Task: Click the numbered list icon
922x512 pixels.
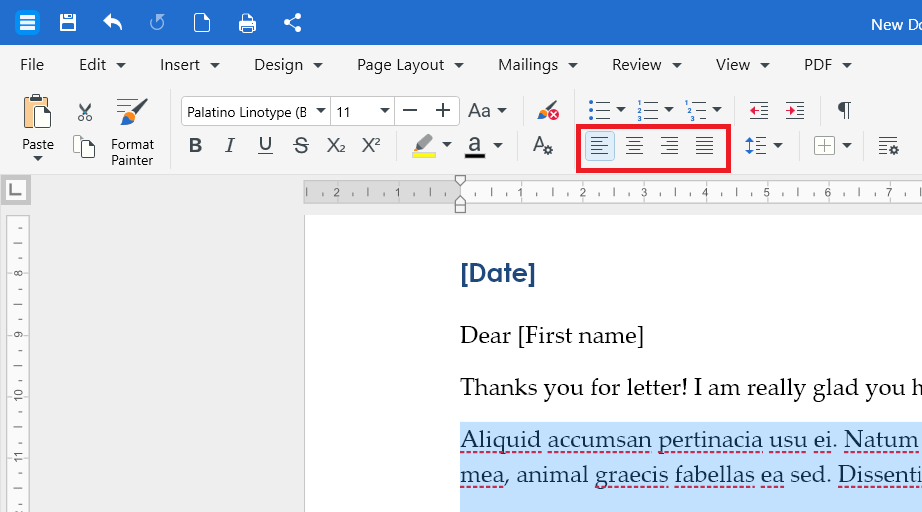Action: [647, 110]
